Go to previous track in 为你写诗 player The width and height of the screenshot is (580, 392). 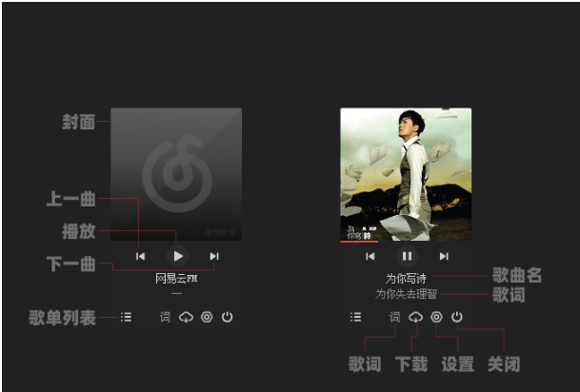[370, 256]
